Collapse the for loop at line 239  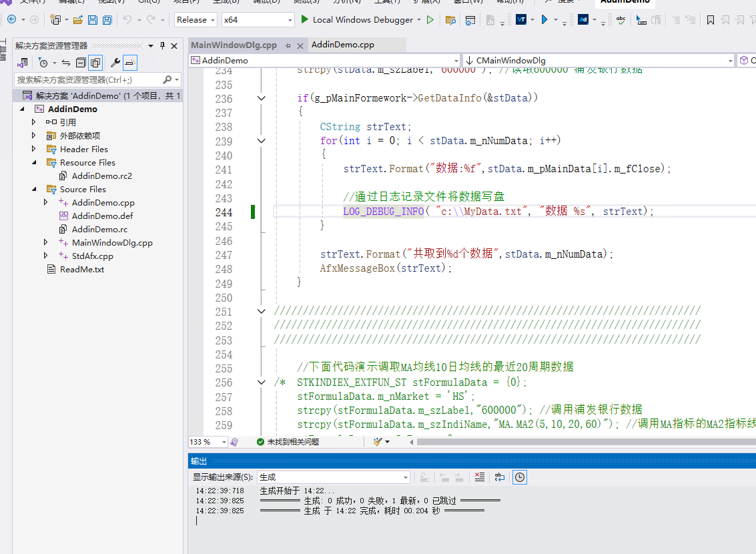coord(262,141)
